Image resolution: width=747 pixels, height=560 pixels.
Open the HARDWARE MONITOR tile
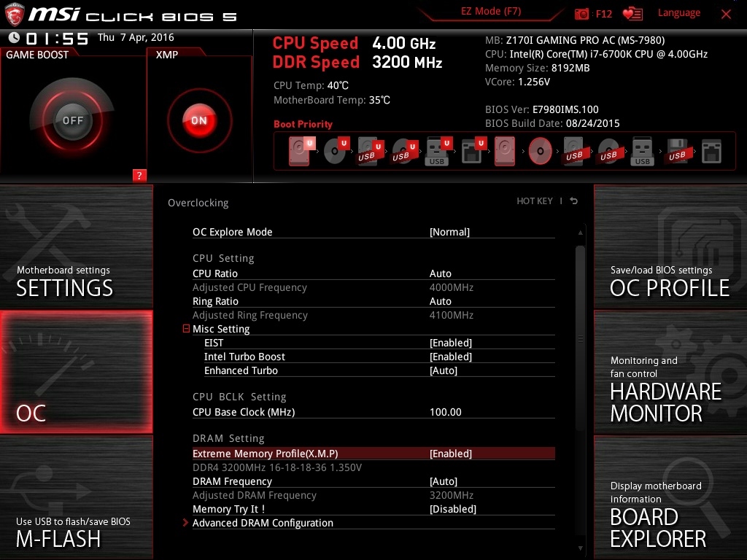tap(670, 372)
